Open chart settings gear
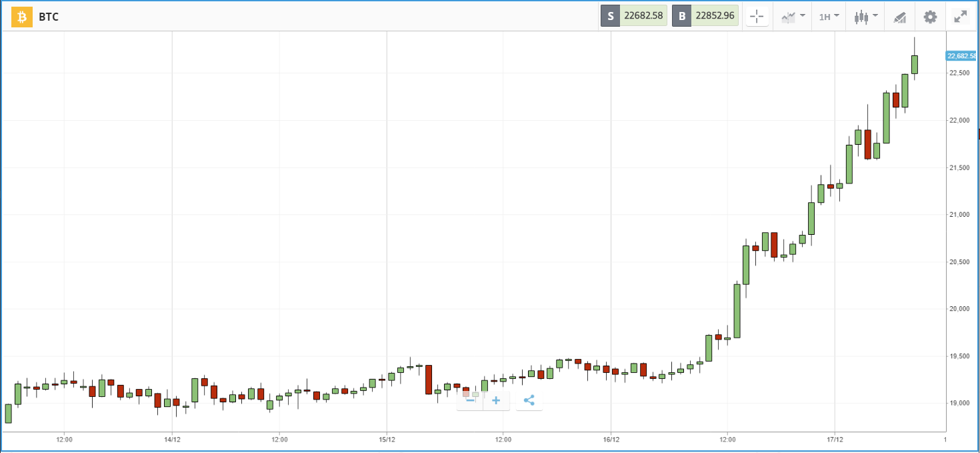980x453 pixels. [x=930, y=17]
